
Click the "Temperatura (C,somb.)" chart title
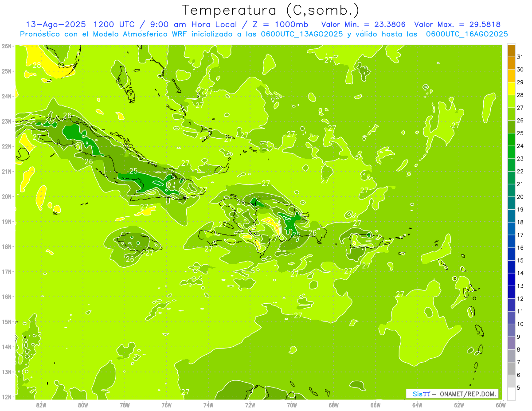pos(271,10)
